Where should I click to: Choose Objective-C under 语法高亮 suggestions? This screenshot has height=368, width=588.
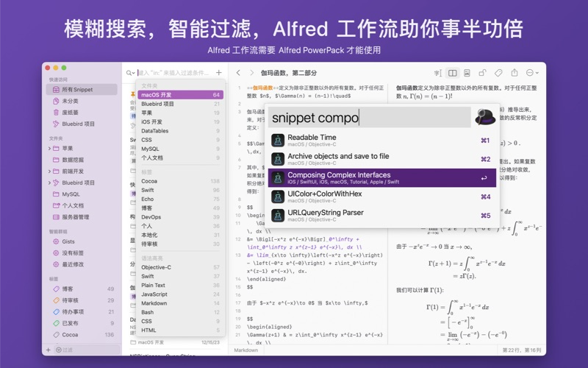[x=180, y=267]
